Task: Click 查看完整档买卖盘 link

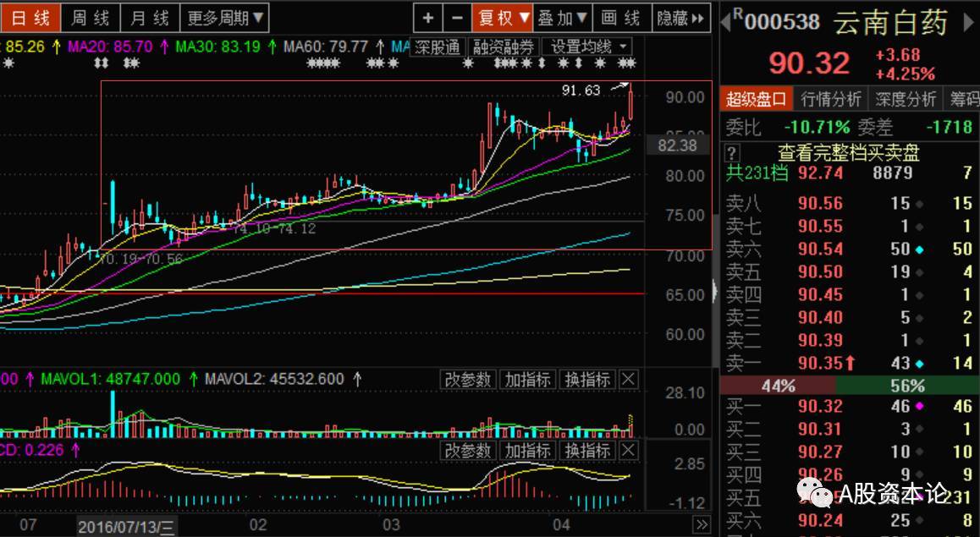Action: (x=849, y=153)
